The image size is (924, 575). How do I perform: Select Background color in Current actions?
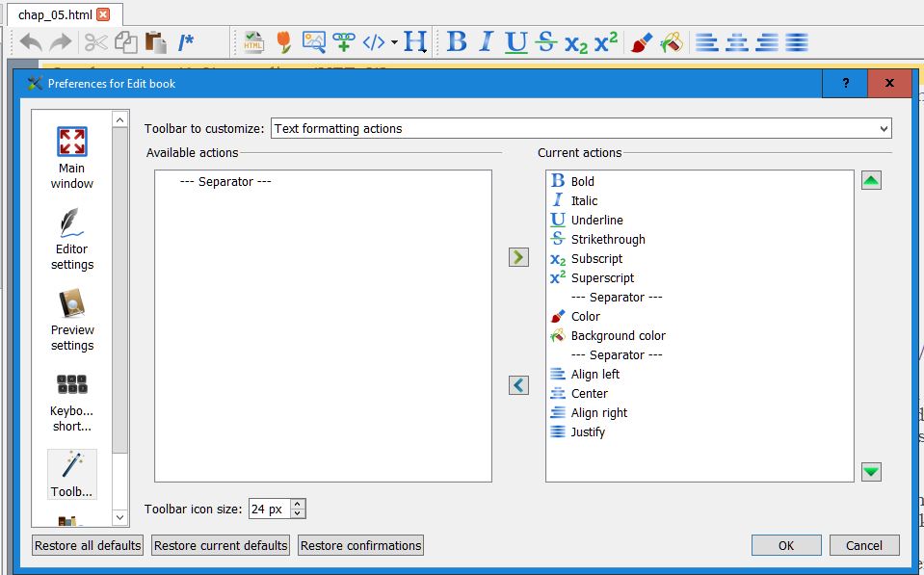(700, 336)
